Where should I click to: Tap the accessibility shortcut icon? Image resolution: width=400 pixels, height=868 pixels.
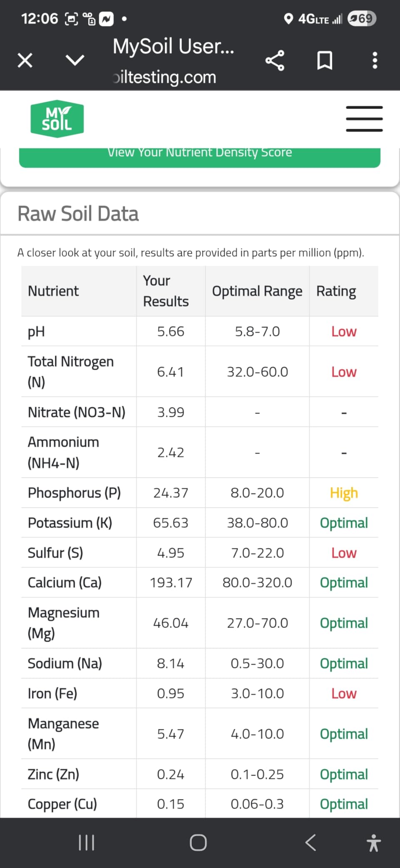[374, 843]
